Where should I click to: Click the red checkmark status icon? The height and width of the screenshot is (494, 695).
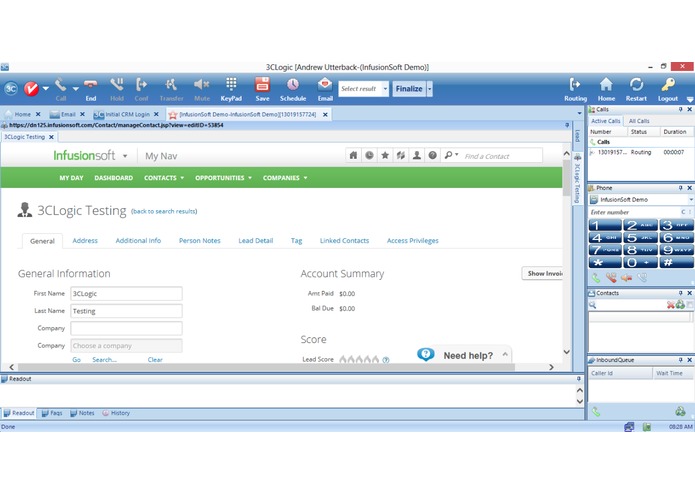(31, 89)
